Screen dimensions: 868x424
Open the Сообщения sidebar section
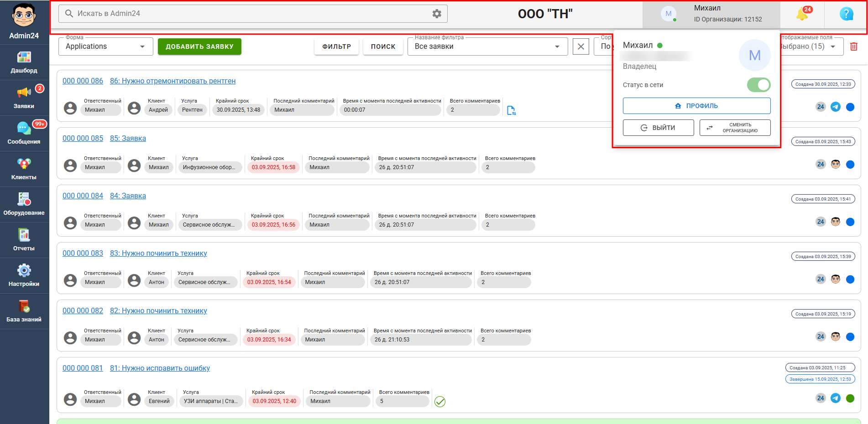24,134
